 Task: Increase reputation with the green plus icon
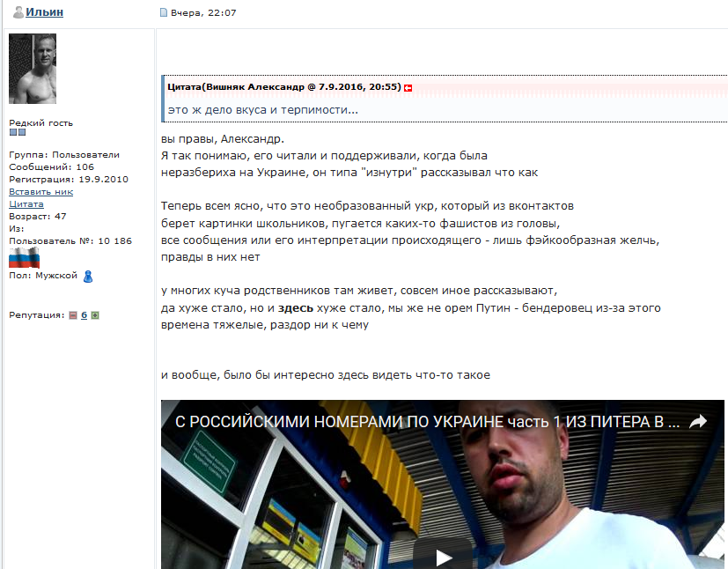pyautogui.click(x=95, y=315)
